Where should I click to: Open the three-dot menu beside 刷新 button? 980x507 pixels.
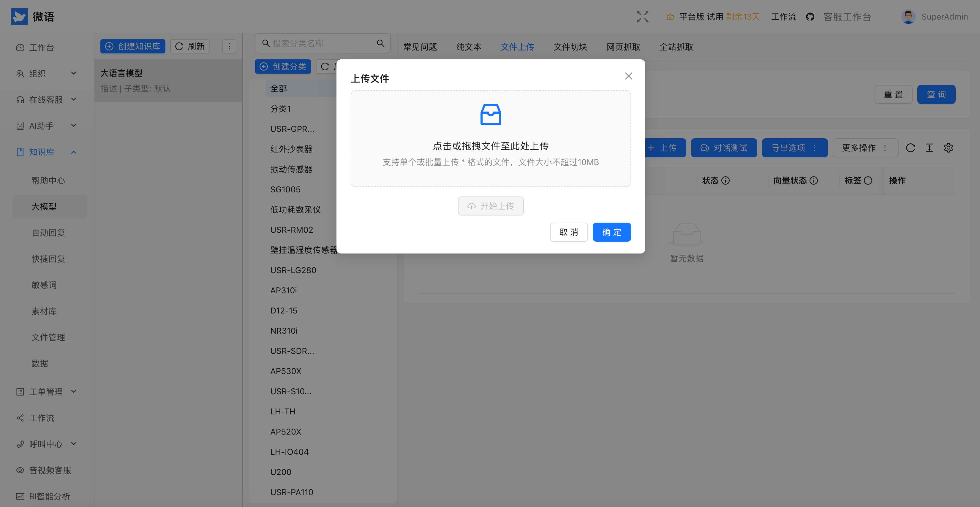click(229, 46)
